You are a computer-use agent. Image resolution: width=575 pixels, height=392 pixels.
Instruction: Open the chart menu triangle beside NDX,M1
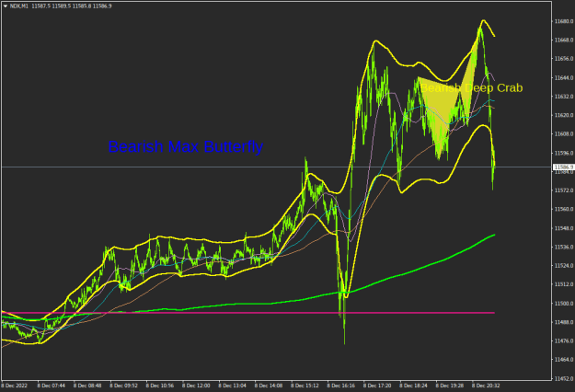coord(6,6)
